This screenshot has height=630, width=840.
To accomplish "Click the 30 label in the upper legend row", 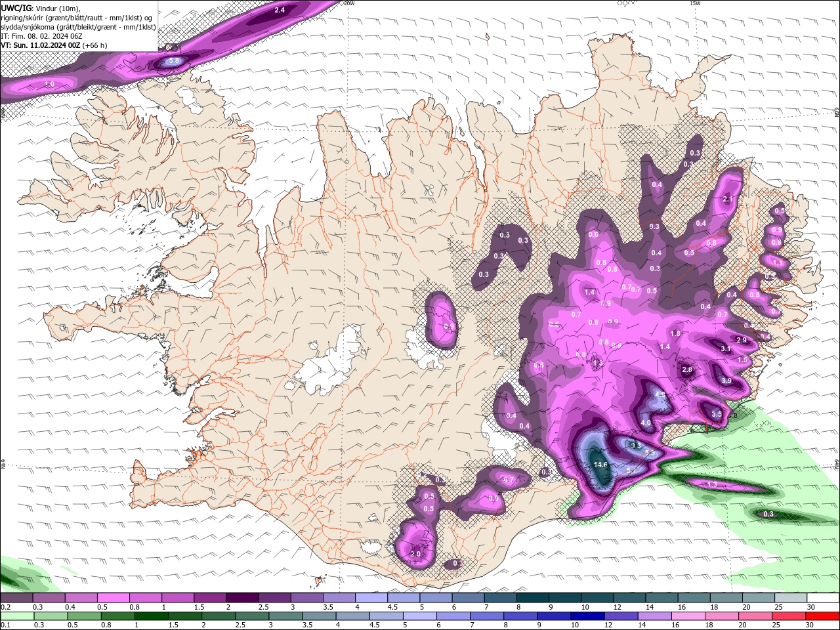I will tap(811, 607).
